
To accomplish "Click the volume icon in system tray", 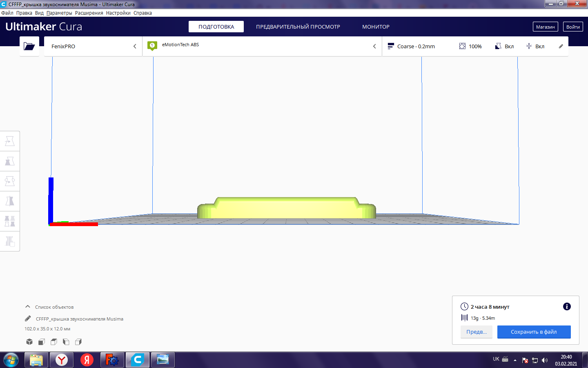I will [x=545, y=360].
